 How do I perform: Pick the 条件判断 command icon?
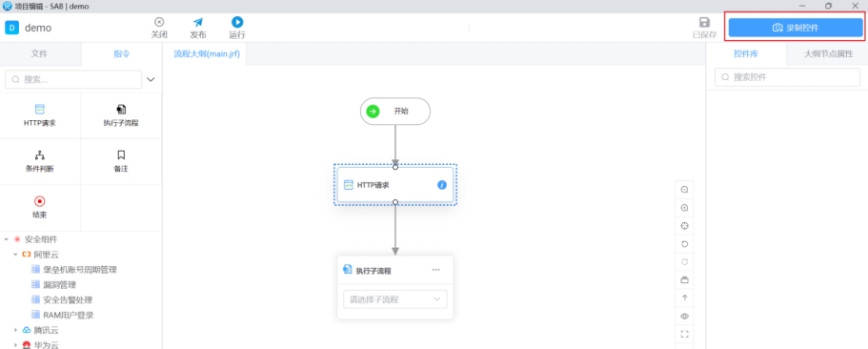point(40,155)
